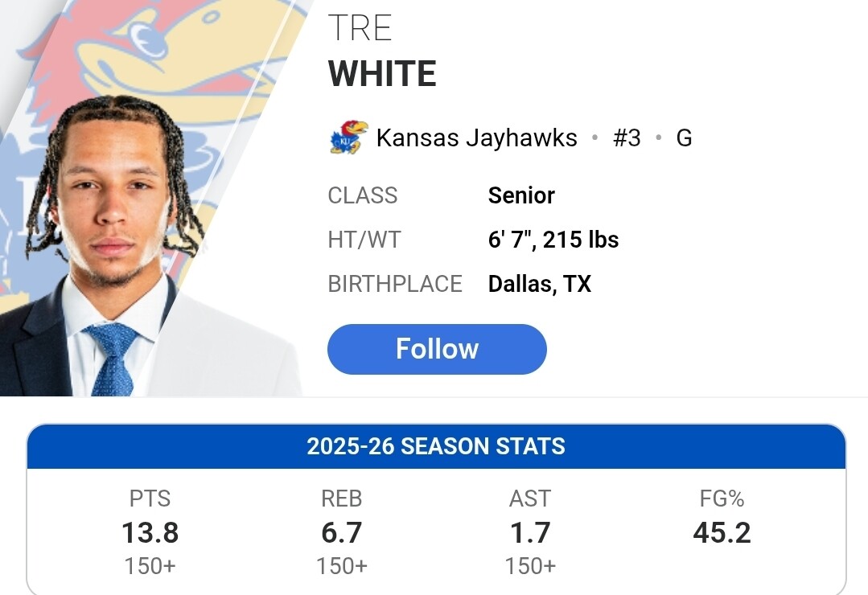The image size is (868, 595).
Task: Select the bold WHITE last name heading
Action: [382, 75]
